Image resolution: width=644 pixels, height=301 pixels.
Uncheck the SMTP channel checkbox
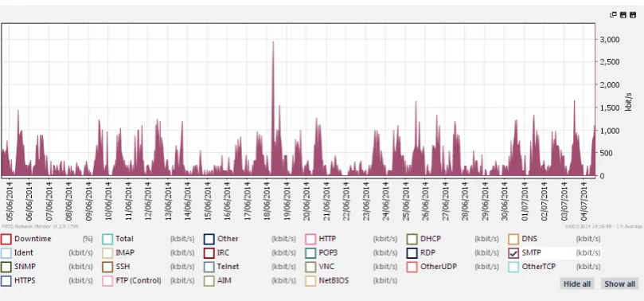click(513, 253)
